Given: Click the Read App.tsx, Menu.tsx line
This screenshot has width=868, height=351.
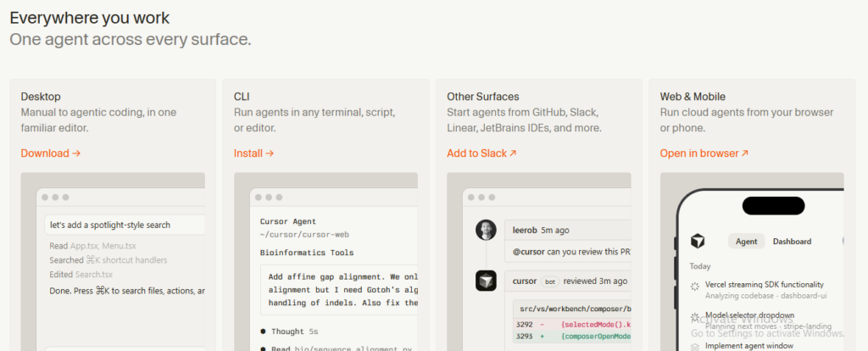Looking at the screenshot, I should pos(92,246).
